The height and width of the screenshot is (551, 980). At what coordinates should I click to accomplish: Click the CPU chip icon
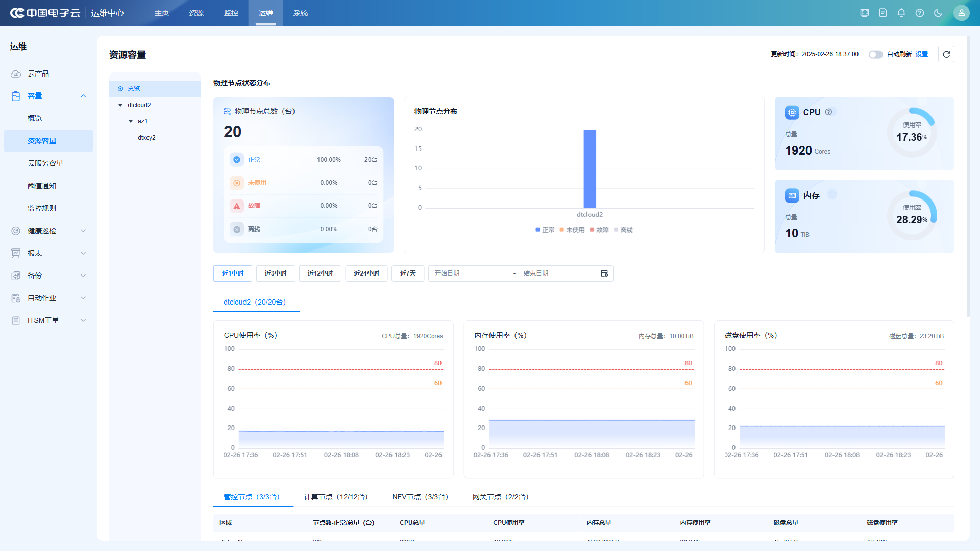coord(792,112)
